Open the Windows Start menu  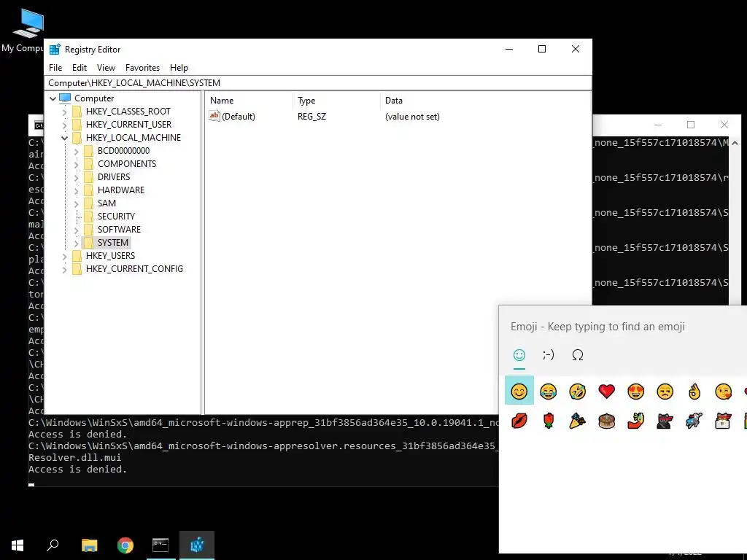18,545
